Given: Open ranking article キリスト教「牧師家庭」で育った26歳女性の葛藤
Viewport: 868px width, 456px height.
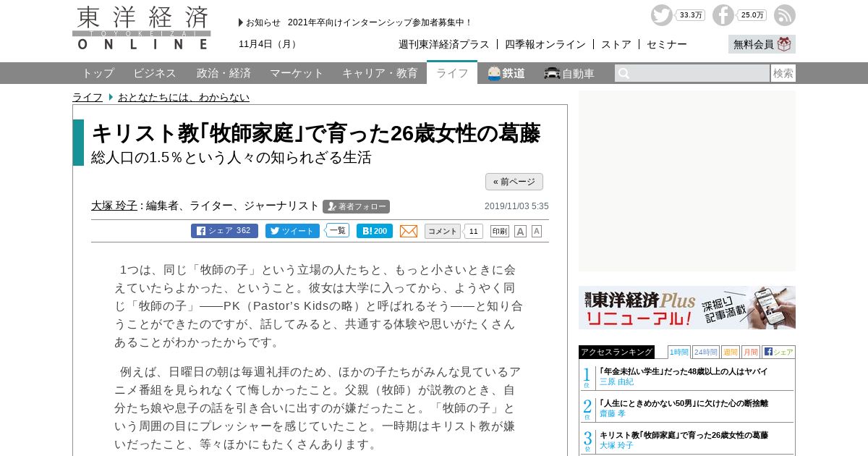Looking at the screenshot, I should click(684, 435).
